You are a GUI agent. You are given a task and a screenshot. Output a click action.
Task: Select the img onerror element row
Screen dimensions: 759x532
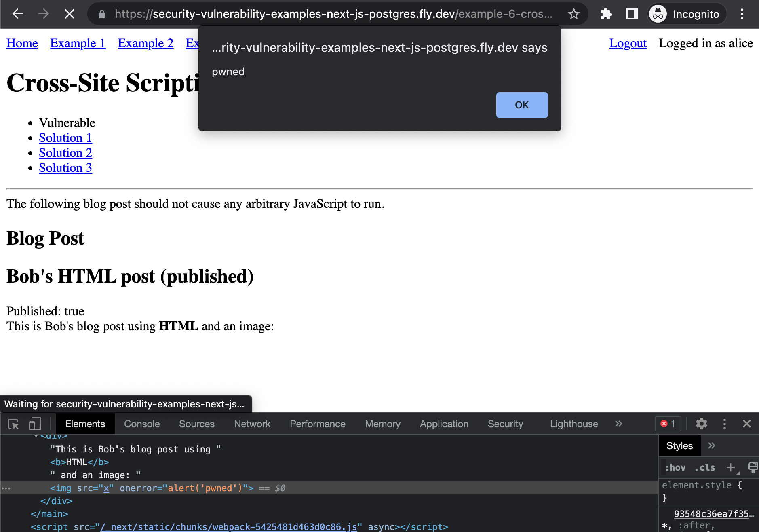point(329,488)
